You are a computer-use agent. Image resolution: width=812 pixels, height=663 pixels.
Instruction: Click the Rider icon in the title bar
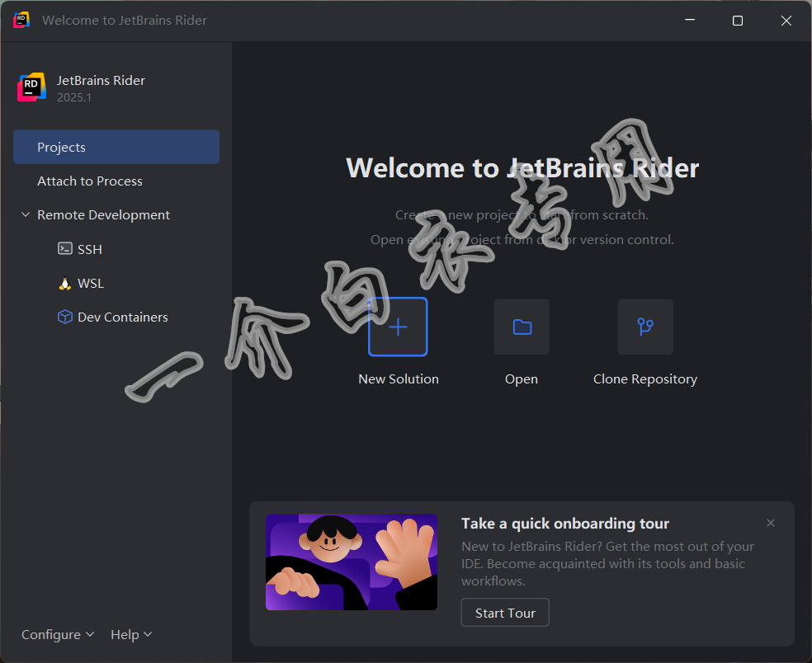21,20
